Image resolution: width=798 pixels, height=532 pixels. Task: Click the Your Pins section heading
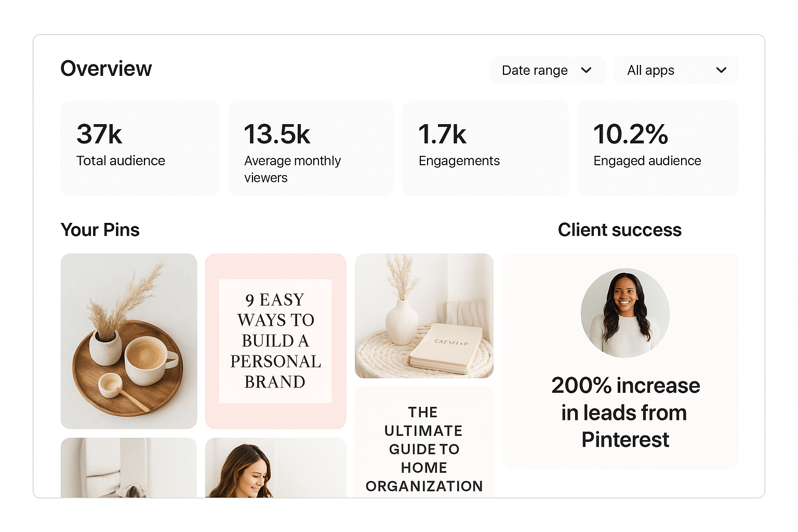[x=100, y=230]
